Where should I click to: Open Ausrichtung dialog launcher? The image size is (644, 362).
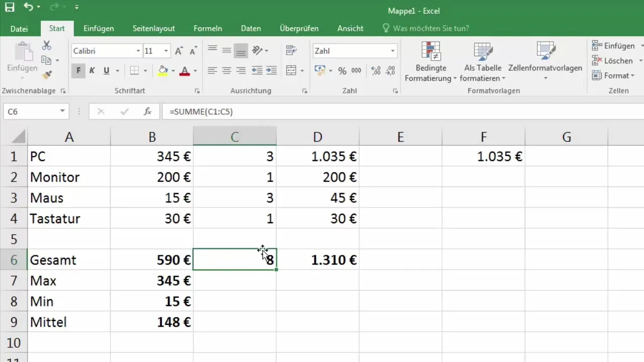(x=305, y=91)
